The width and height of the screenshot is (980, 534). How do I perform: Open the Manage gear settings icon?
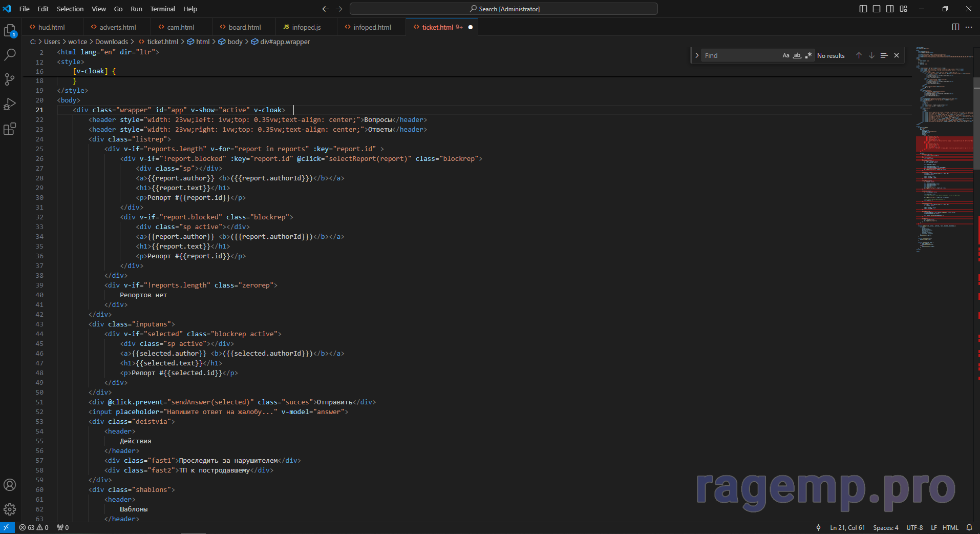10,509
